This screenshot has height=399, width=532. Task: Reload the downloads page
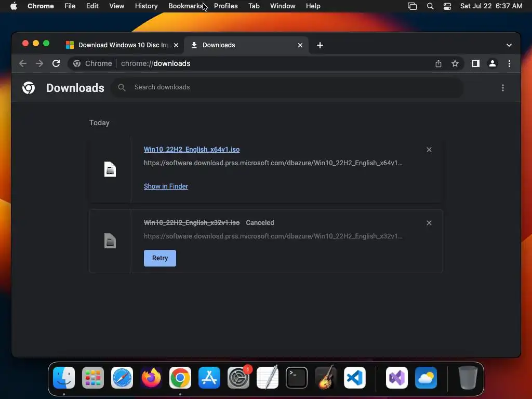56,63
